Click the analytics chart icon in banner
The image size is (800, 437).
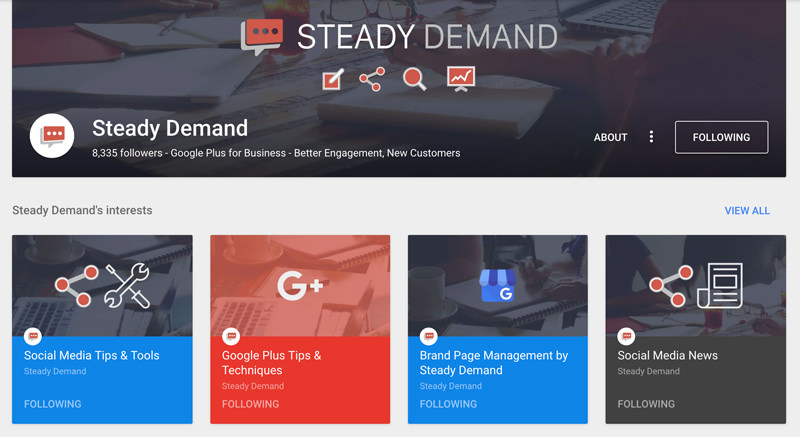pyautogui.click(x=461, y=79)
